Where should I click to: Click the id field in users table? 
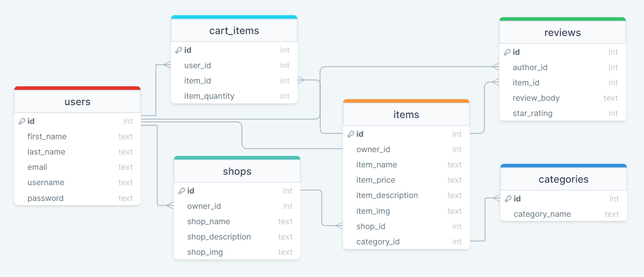coord(78,121)
